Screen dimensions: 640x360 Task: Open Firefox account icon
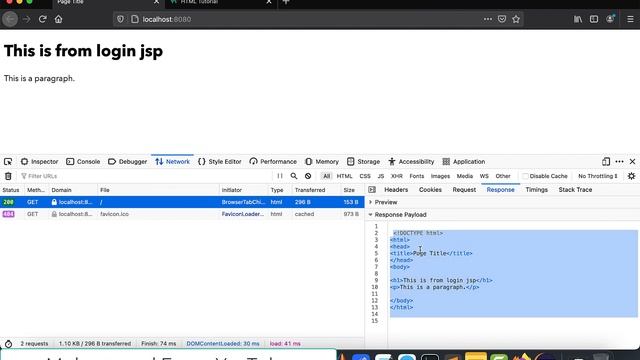610,19
